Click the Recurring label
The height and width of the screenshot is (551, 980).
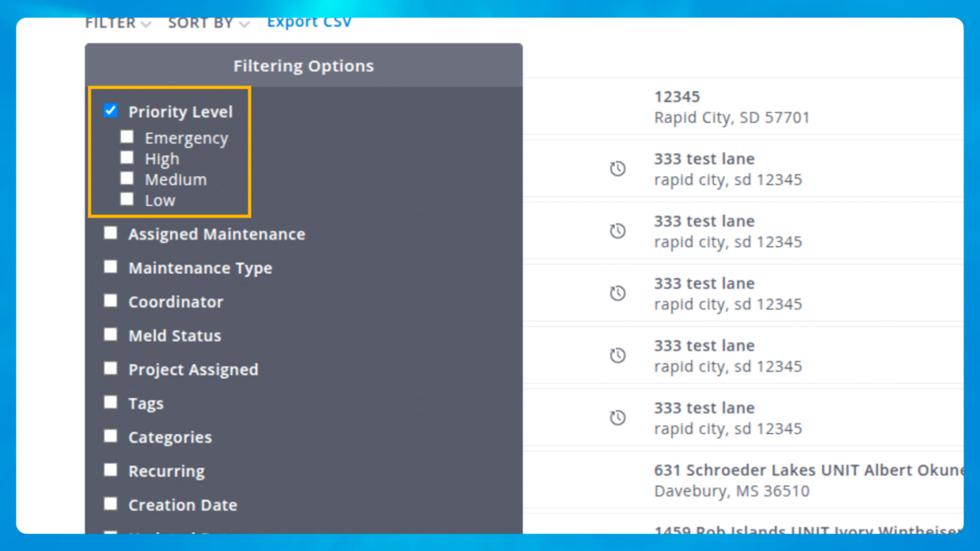166,471
